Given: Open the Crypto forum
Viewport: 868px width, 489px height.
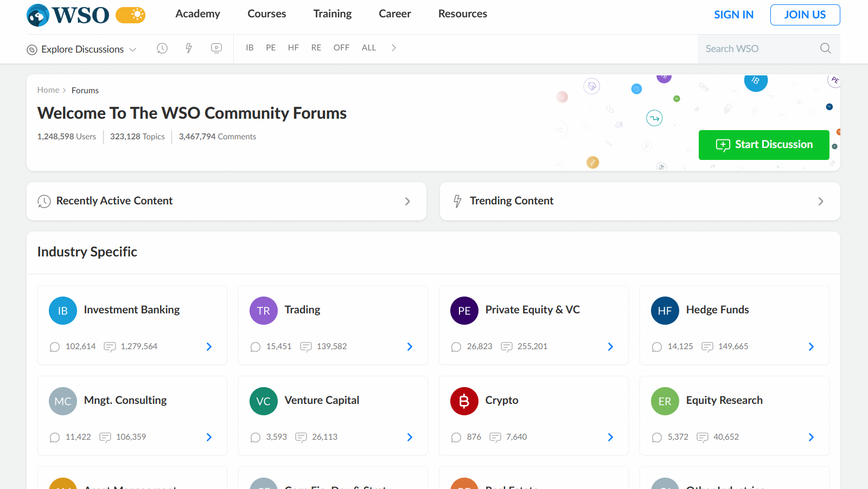Looking at the screenshot, I should [x=502, y=400].
